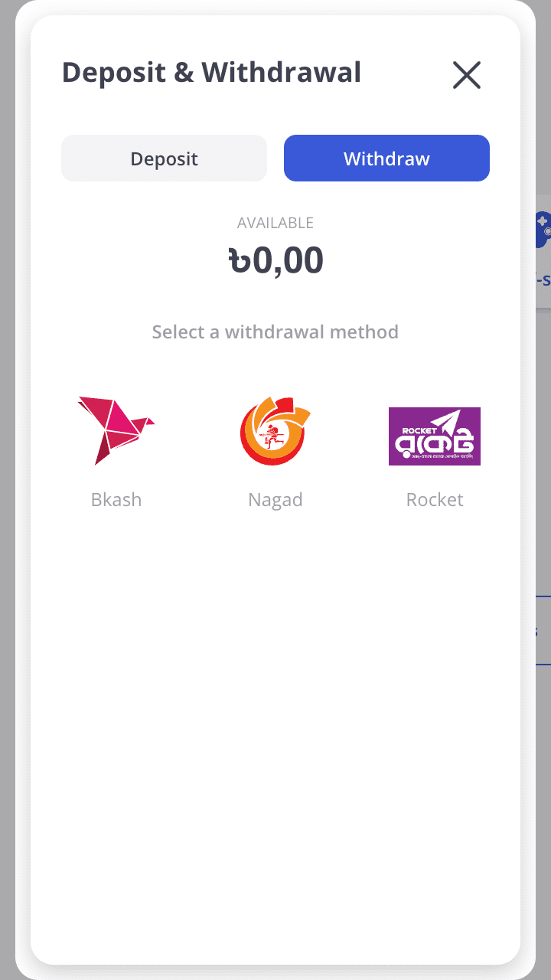
Task: Click the Bkash text label
Action: (116, 500)
